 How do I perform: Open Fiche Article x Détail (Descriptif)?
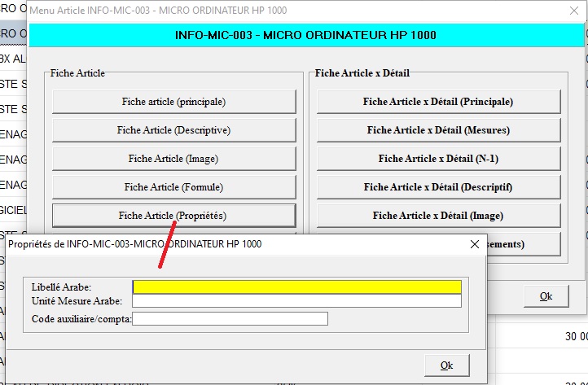tap(438, 187)
